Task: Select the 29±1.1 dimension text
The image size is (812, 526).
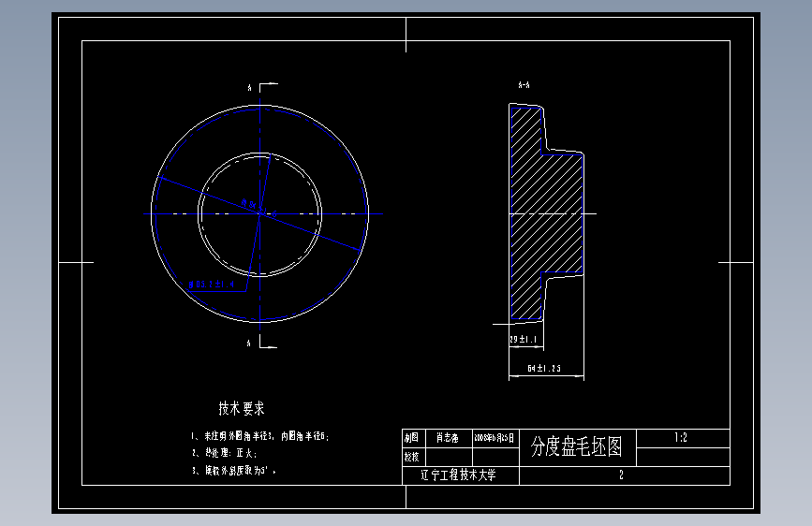Action: [x=523, y=340]
